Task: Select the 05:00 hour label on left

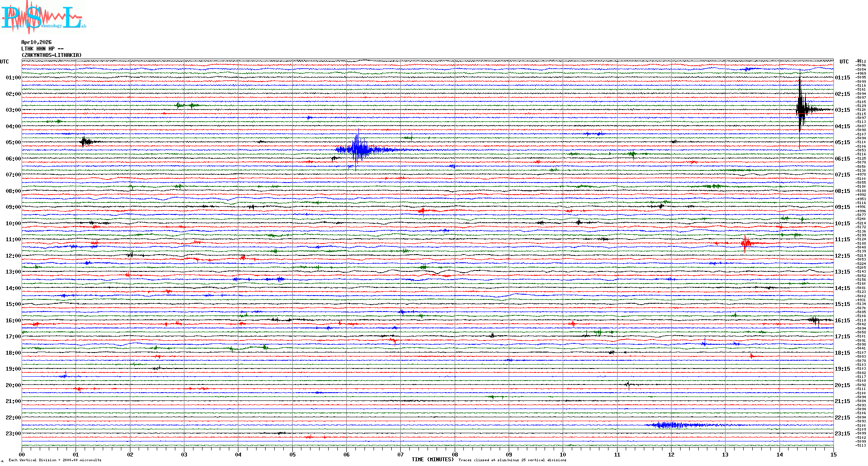Action: tap(13, 142)
